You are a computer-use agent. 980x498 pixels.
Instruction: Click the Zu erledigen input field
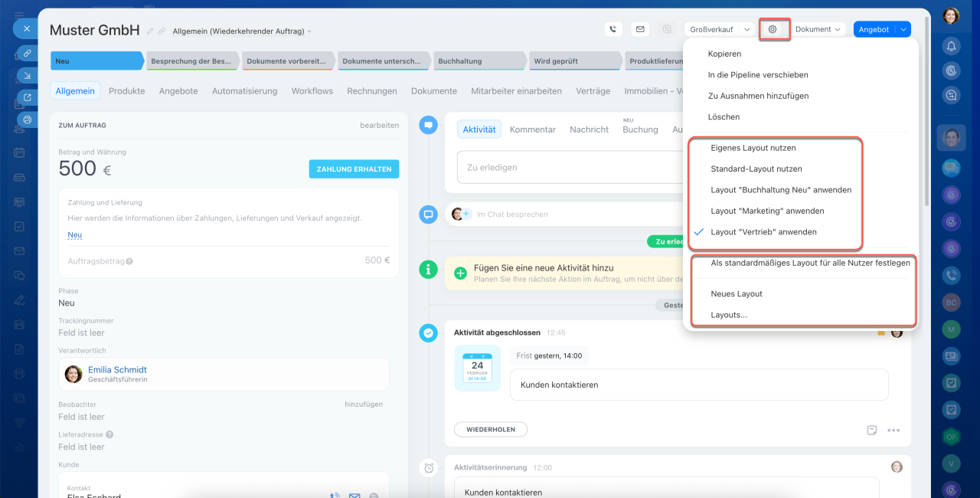click(567, 167)
